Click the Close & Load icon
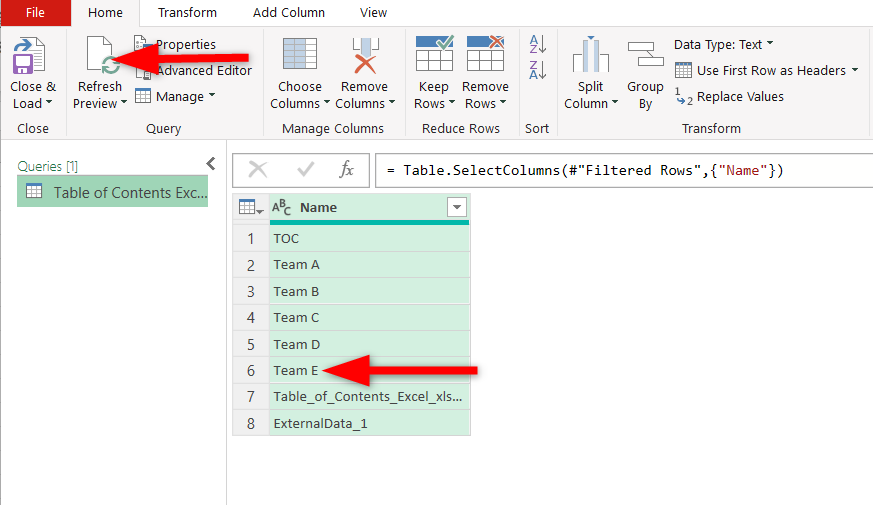Image resolution: width=873 pixels, height=505 pixels. pyautogui.click(x=28, y=56)
